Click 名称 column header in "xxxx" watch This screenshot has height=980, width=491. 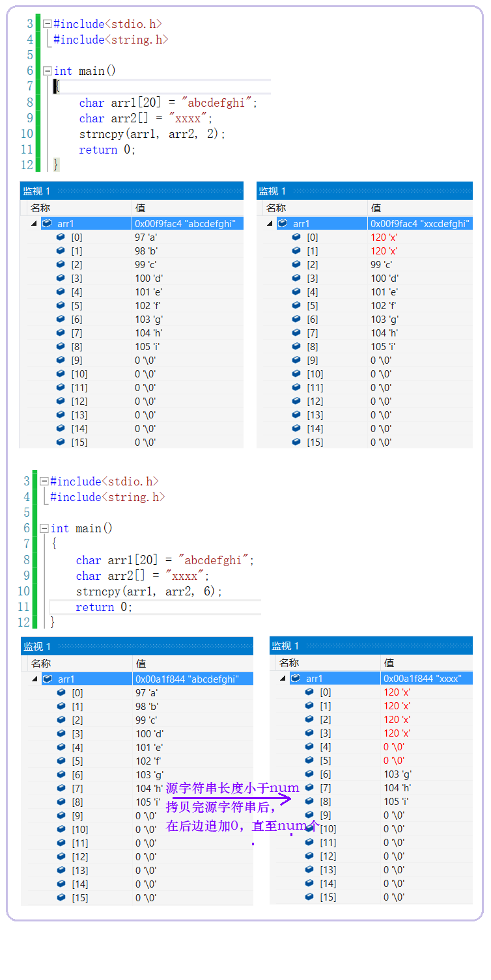pyautogui.click(x=289, y=662)
